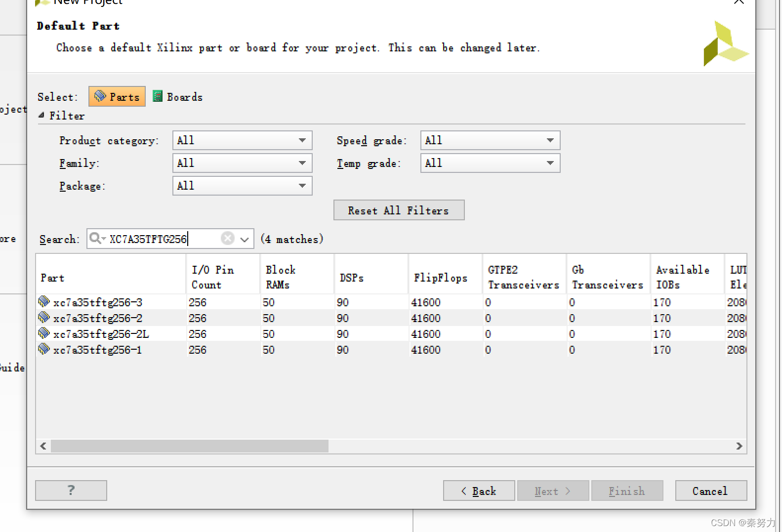Click the xc7a35tftg256-2L part name
The height and width of the screenshot is (532, 782).
point(101,334)
